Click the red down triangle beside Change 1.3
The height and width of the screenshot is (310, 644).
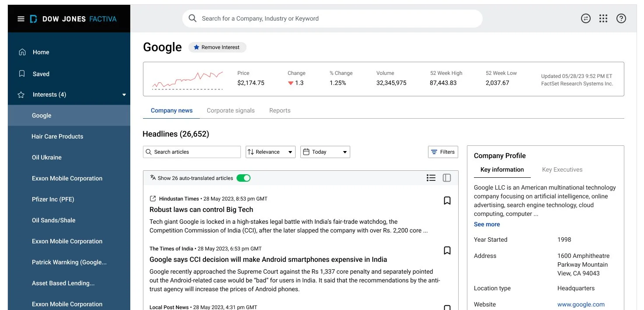pos(290,83)
